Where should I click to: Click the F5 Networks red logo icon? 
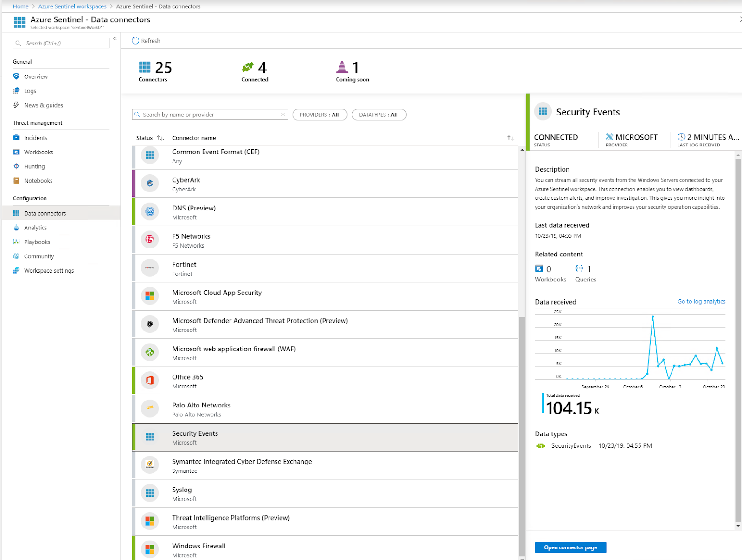150,240
